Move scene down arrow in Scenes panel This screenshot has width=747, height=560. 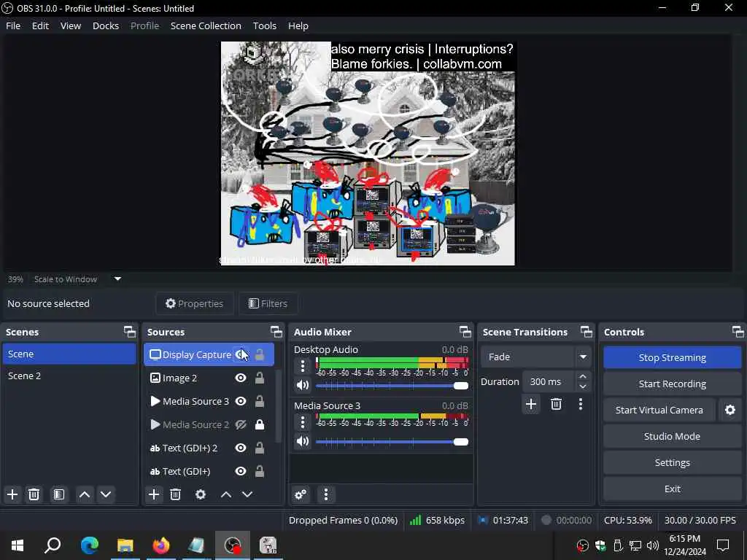106,494
